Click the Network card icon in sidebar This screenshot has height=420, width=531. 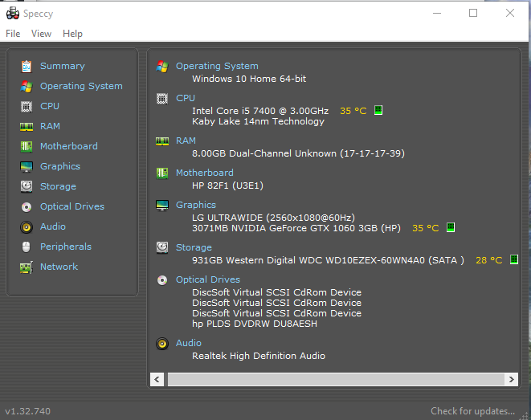point(27,267)
